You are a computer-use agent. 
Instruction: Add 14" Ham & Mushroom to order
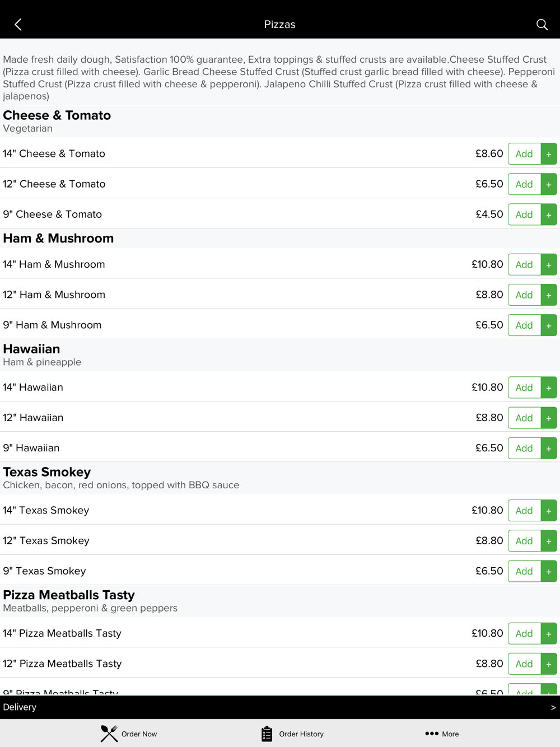pos(524,265)
